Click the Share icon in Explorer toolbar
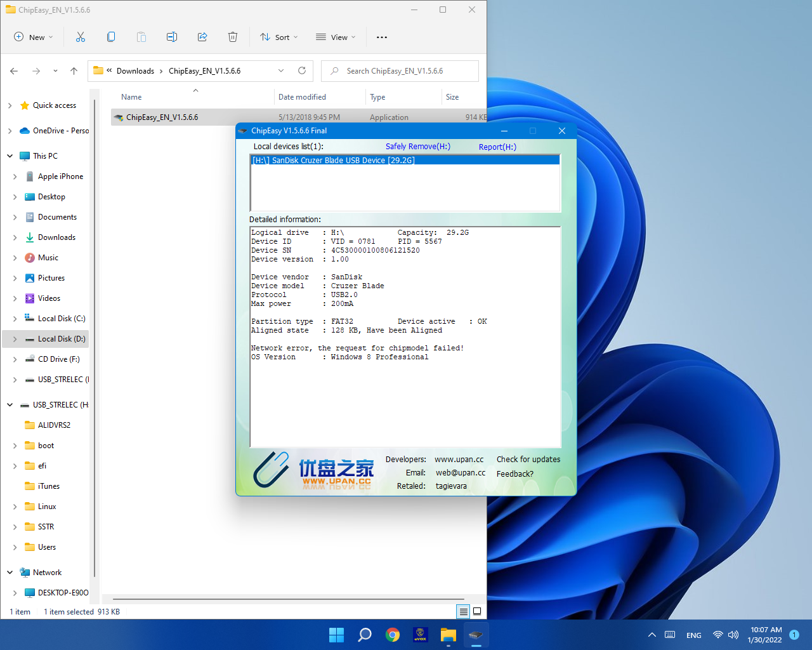The width and height of the screenshot is (812, 650). pyautogui.click(x=202, y=37)
